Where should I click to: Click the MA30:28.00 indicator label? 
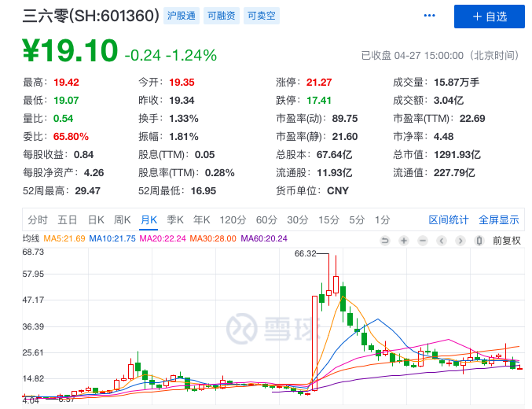(213, 238)
